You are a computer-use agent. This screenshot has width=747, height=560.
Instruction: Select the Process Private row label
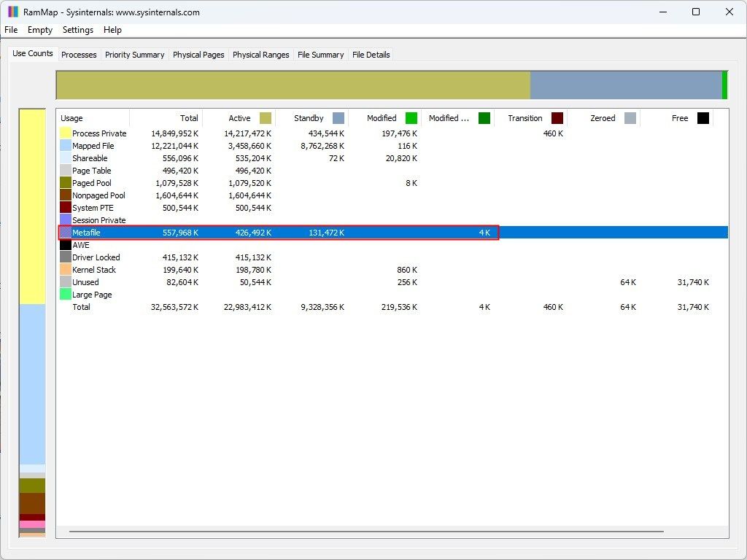[x=99, y=133]
